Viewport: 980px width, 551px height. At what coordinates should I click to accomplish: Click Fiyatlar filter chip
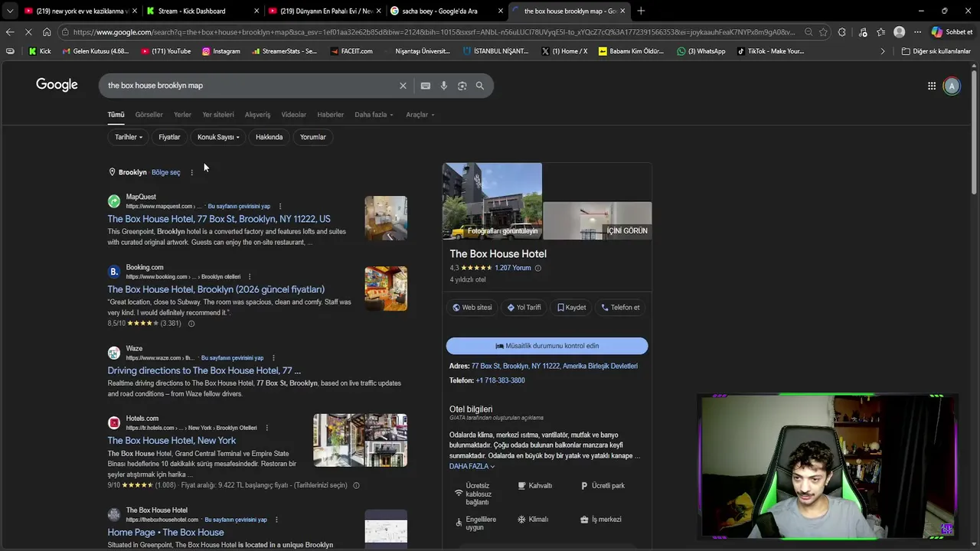click(169, 137)
